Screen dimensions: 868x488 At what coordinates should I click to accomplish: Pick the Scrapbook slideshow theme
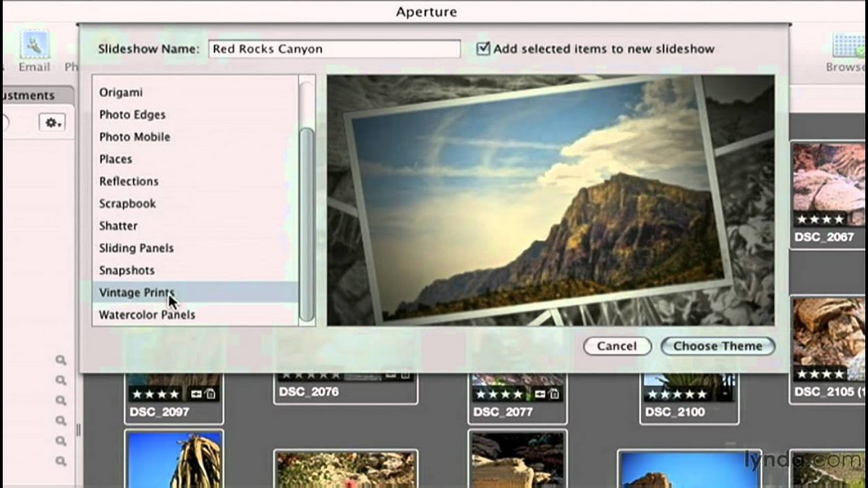[x=127, y=204]
